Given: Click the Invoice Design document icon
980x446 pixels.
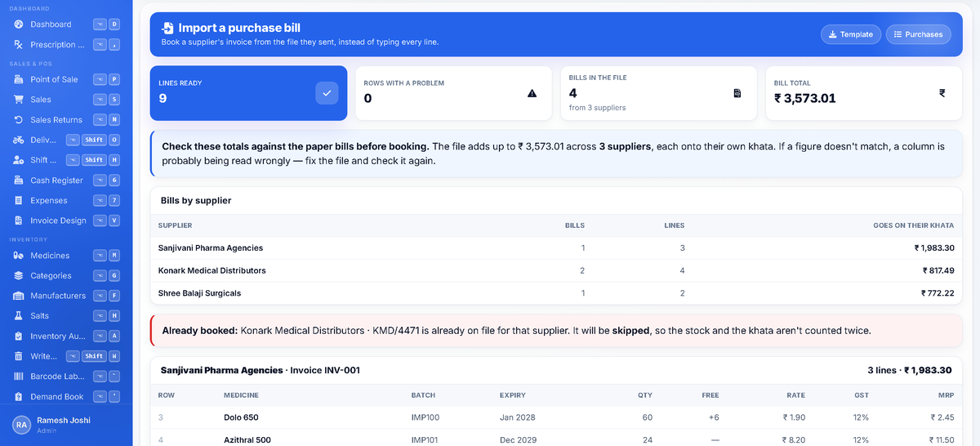Looking at the screenshot, I should coord(19,221).
